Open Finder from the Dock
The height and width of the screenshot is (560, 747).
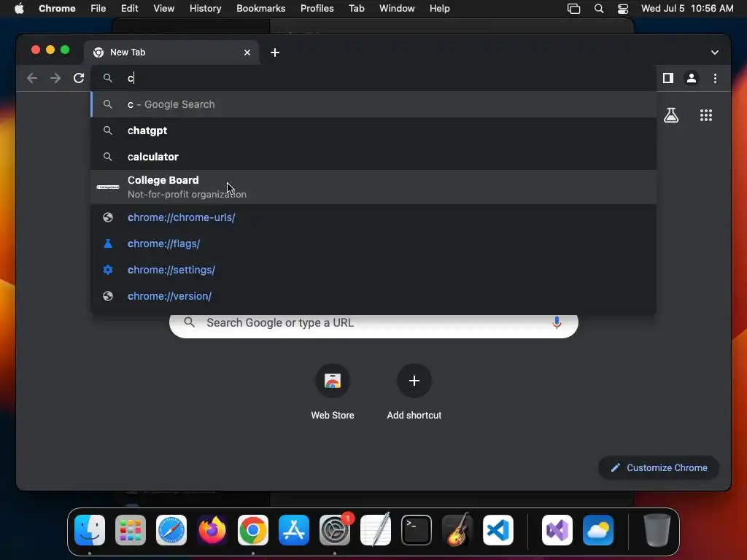point(90,530)
